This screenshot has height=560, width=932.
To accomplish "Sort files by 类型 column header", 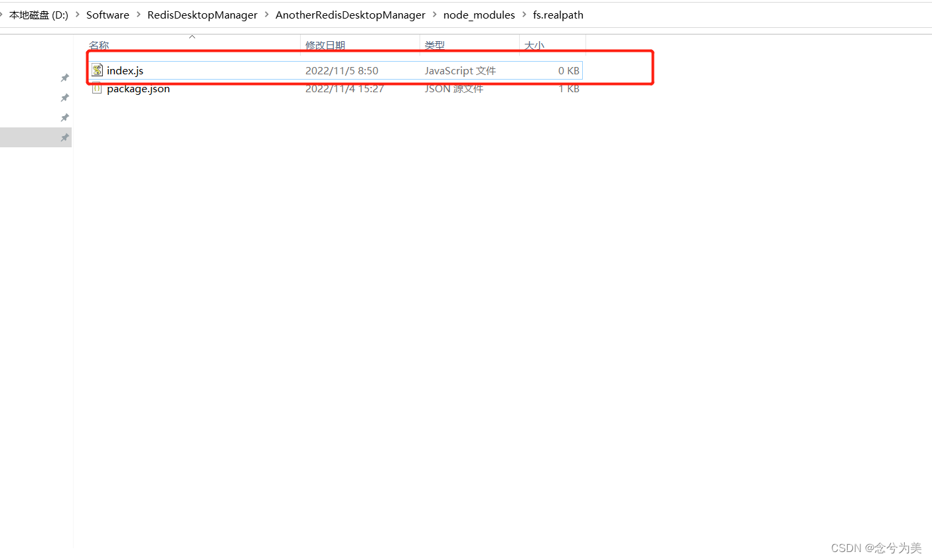I will (435, 45).
